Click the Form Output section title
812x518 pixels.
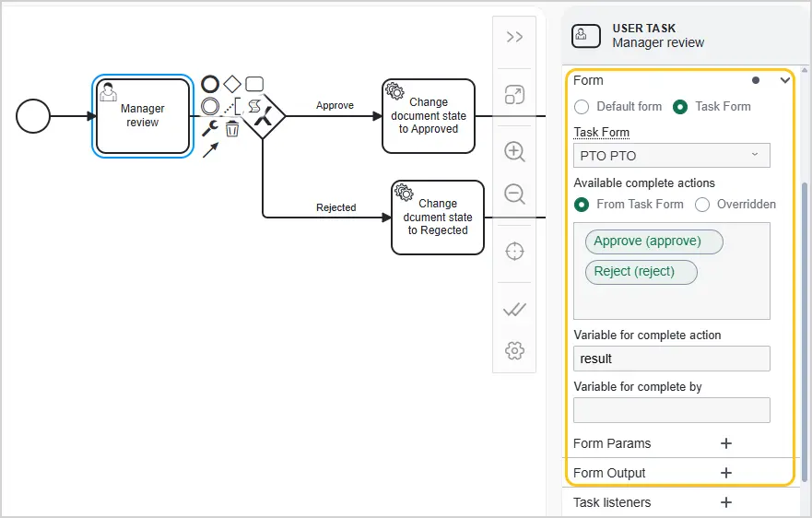pyautogui.click(x=609, y=473)
